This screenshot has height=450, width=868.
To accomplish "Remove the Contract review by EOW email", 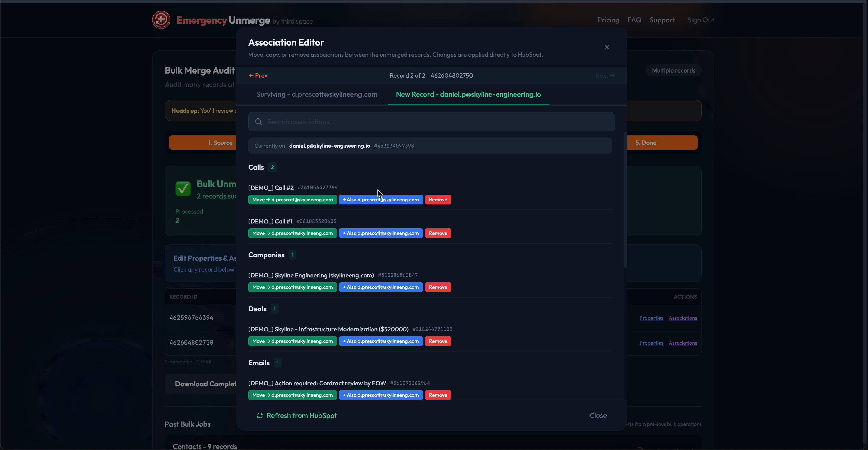I will pyautogui.click(x=438, y=395).
